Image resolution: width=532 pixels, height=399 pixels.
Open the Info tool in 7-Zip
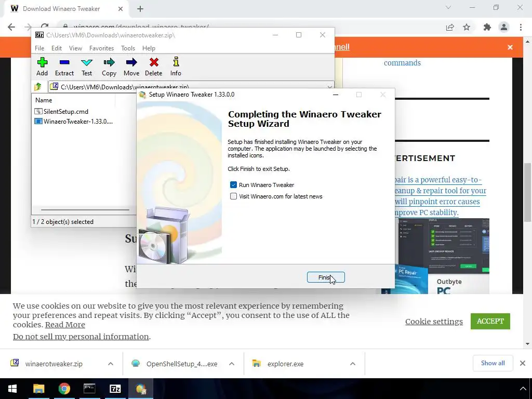(x=176, y=67)
